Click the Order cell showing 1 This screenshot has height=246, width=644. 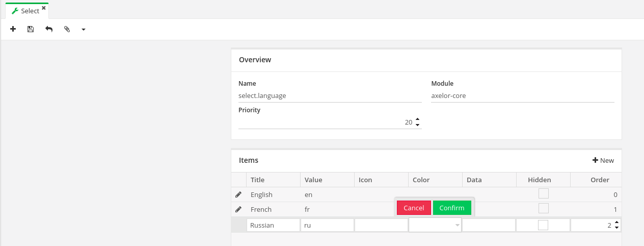click(x=596, y=209)
